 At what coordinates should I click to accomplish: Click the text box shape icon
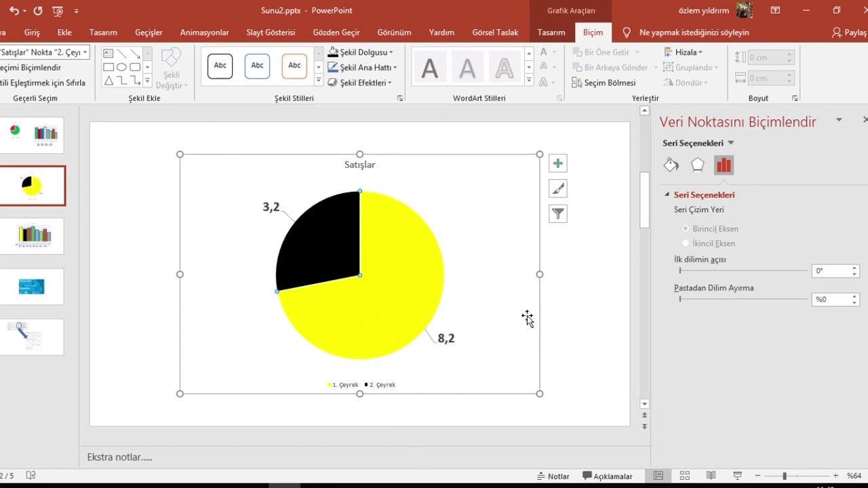click(108, 54)
